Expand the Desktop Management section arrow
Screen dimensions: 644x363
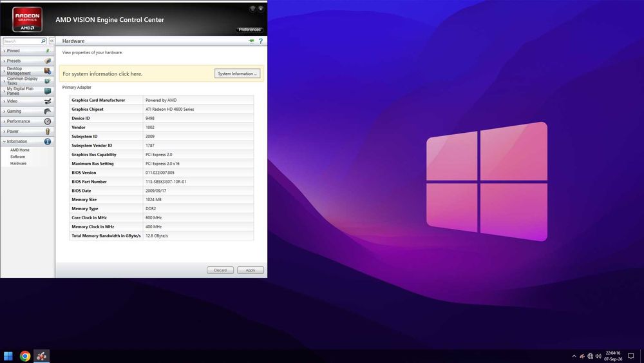coord(4,71)
